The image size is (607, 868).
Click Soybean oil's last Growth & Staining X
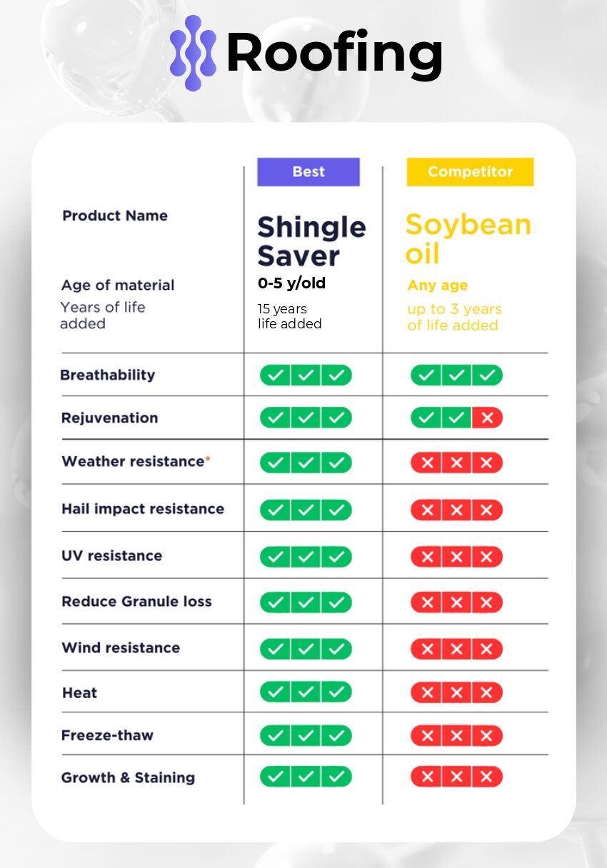click(487, 777)
